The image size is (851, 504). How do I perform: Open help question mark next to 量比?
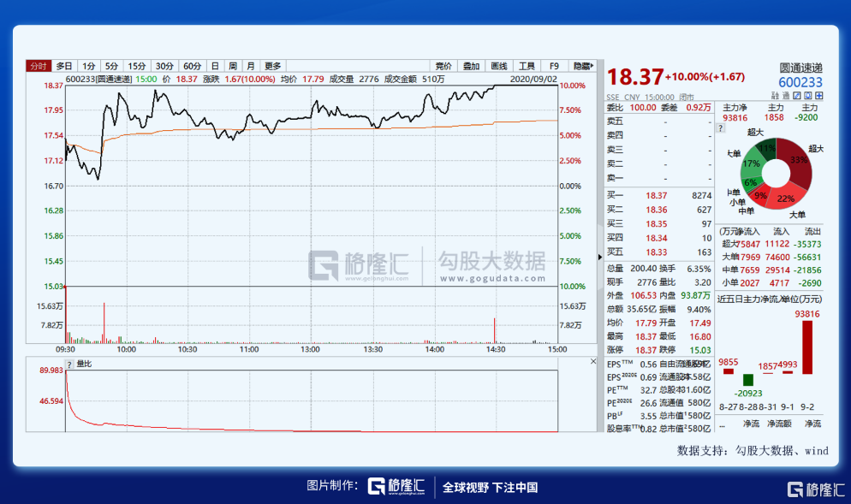pos(69,364)
